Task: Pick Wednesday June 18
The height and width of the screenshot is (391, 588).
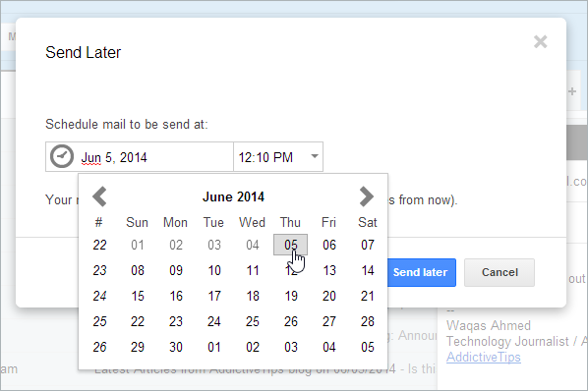Action: click(253, 296)
